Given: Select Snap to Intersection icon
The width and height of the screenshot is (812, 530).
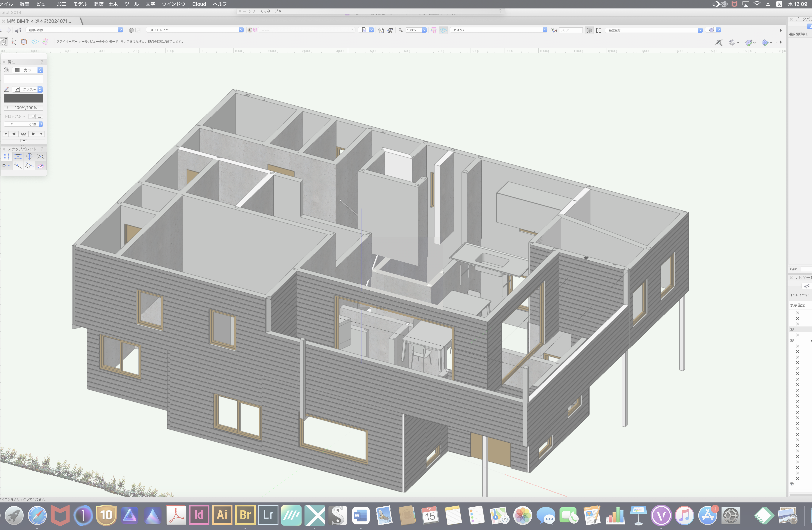Looking at the screenshot, I should tap(41, 156).
